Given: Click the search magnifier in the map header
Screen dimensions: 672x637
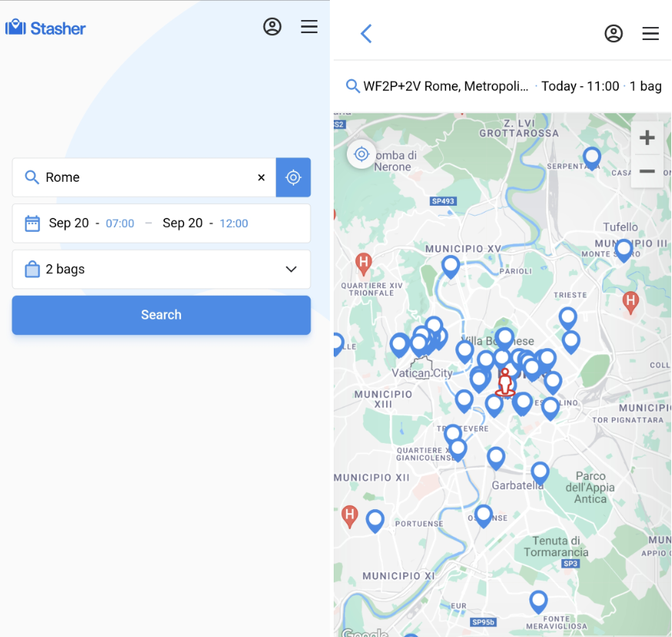Looking at the screenshot, I should [x=352, y=86].
